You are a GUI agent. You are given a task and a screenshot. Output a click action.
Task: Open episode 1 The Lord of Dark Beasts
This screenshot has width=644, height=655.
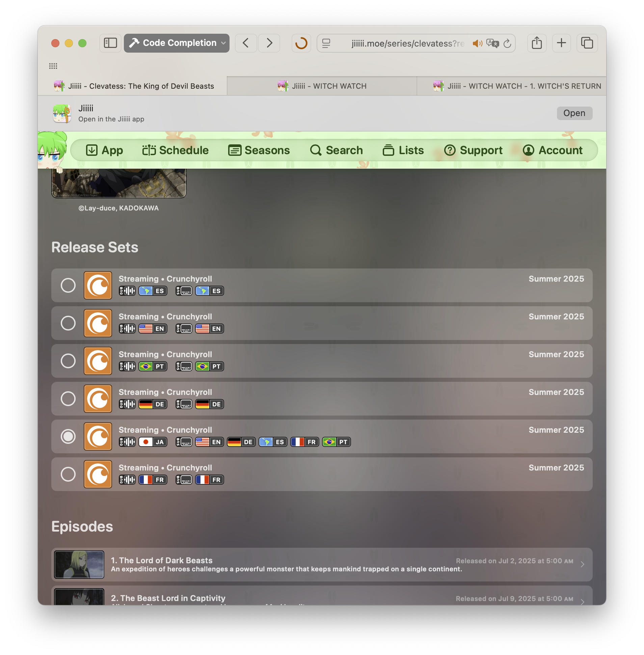[322, 564]
